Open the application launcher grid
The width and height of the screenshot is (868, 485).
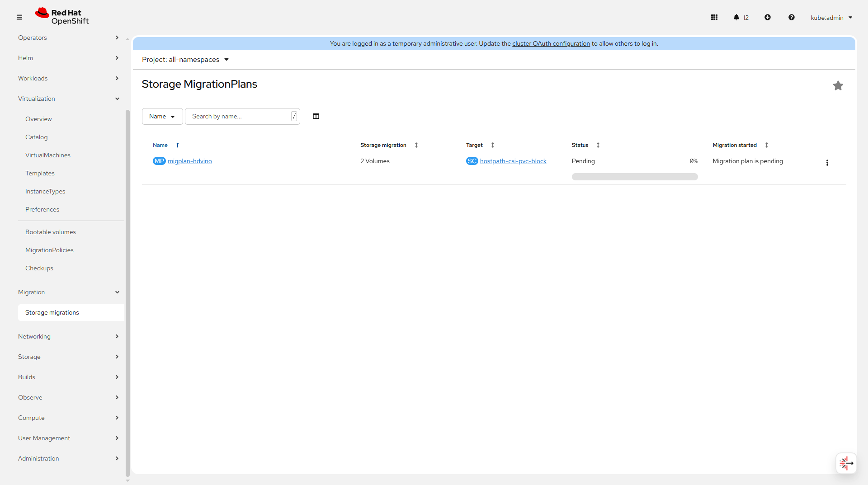tap(714, 17)
